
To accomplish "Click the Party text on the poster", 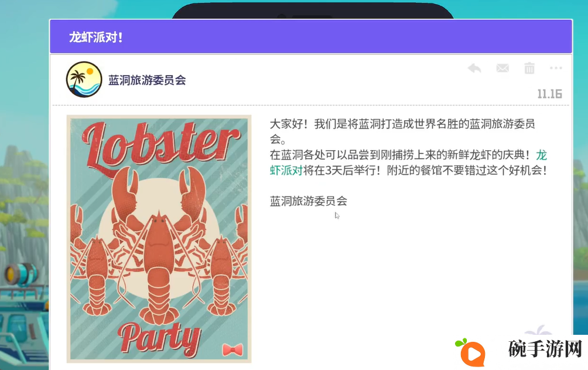I will click(x=159, y=338).
